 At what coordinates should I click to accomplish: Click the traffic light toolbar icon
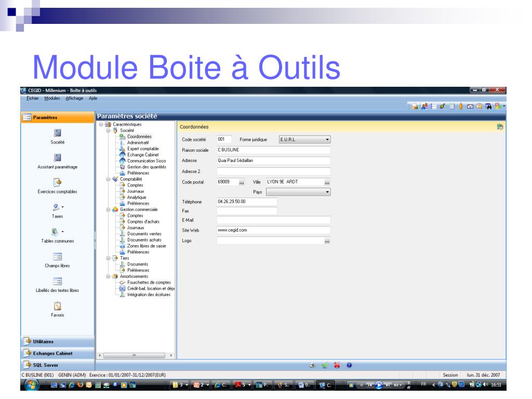coord(498,107)
